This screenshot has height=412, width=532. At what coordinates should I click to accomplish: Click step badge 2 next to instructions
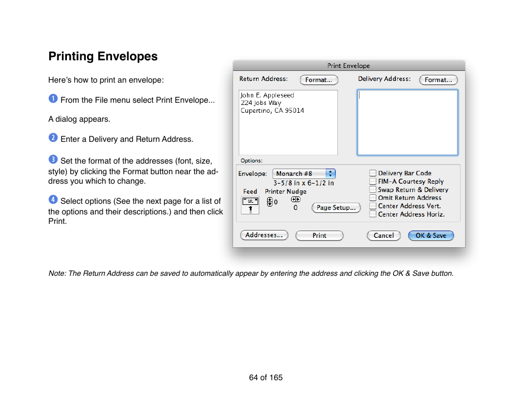[53, 137]
